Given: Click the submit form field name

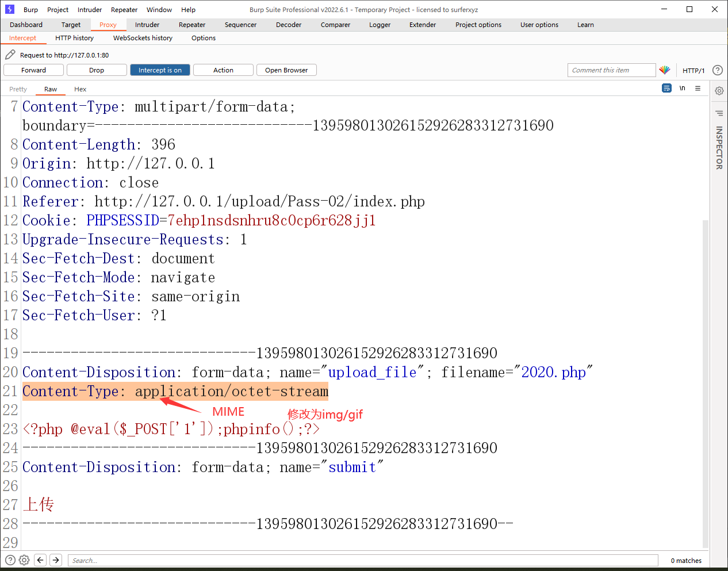Looking at the screenshot, I should [352, 467].
